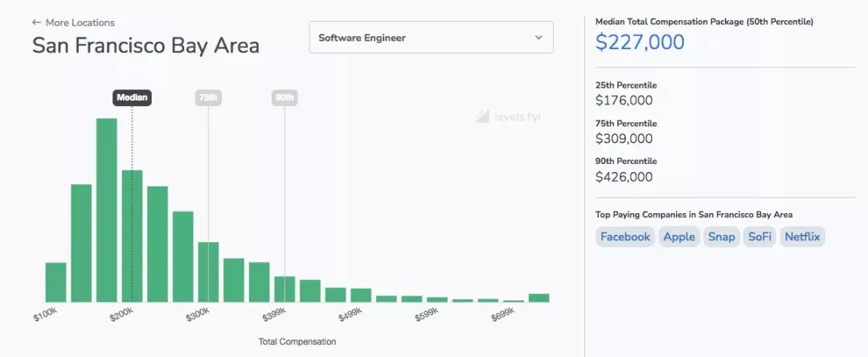The height and width of the screenshot is (357, 868).
Task: Open the More Locations link
Action: [80, 23]
